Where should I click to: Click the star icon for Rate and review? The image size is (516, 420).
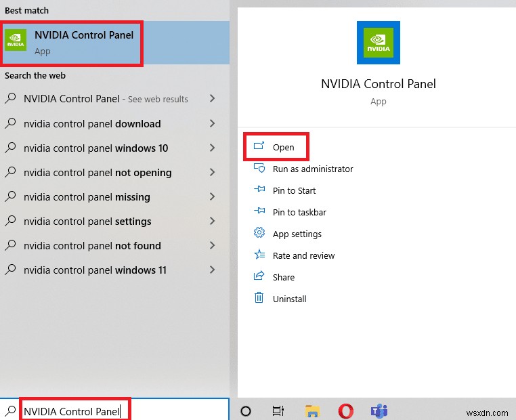tap(259, 254)
